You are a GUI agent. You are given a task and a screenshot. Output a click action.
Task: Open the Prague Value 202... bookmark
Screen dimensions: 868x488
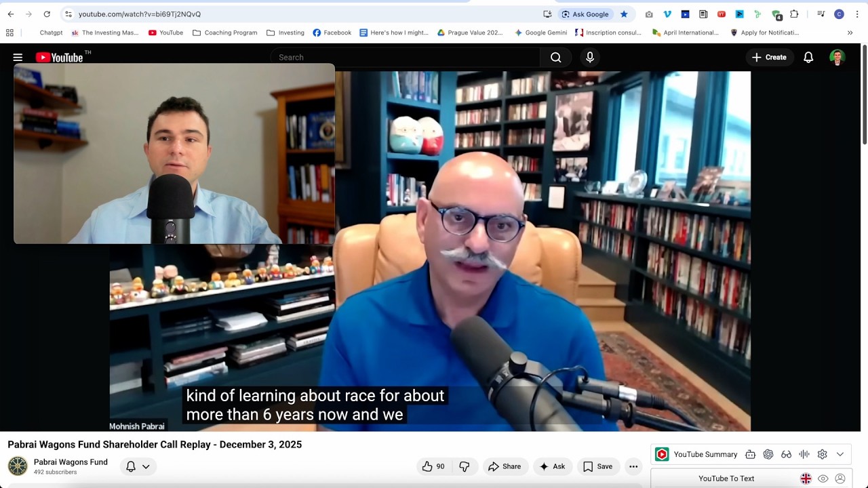coord(470,33)
